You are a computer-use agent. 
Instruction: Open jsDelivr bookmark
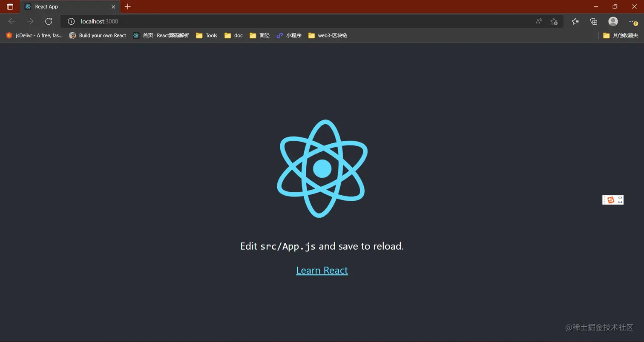click(x=34, y=35)
